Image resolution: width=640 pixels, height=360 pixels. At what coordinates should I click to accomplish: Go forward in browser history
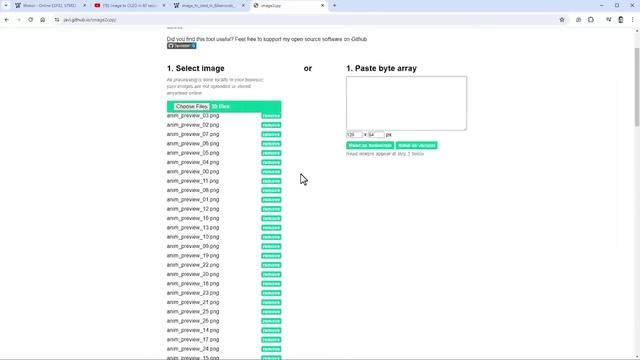tap(18, 20)
